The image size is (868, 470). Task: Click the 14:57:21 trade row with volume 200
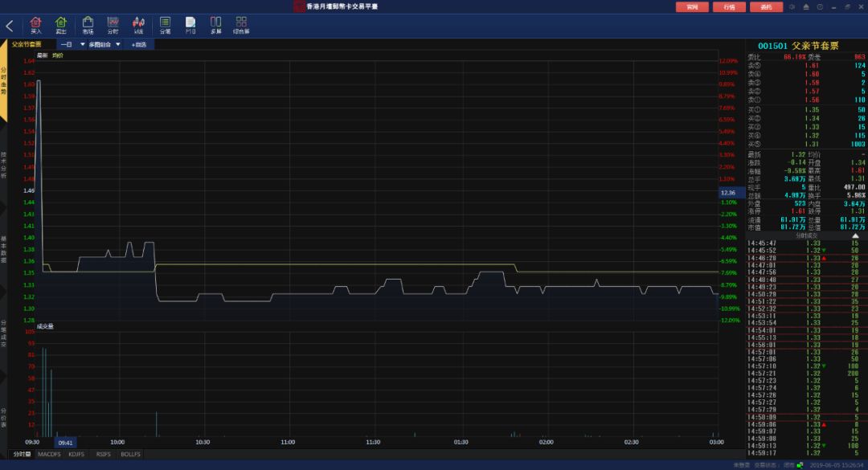(x=806, y=373)
